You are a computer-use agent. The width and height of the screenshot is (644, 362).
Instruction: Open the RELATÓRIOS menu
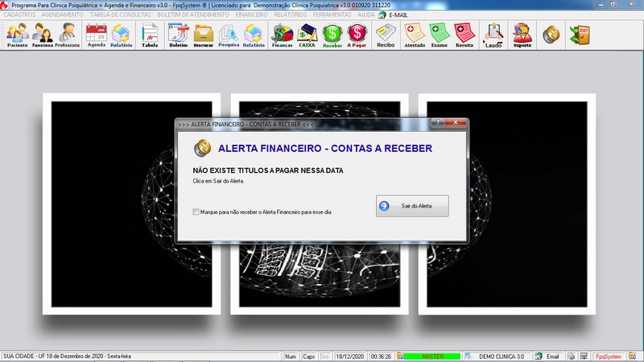(291, 14)
